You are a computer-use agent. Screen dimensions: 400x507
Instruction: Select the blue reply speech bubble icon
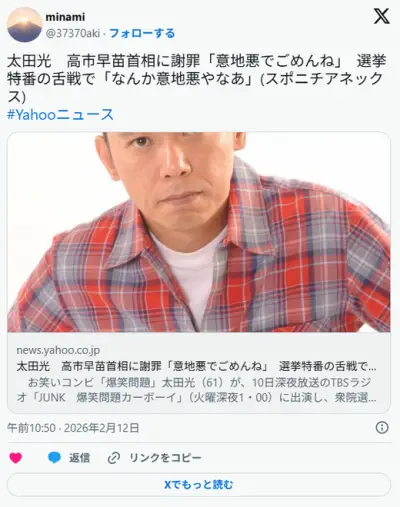[54, 458]
